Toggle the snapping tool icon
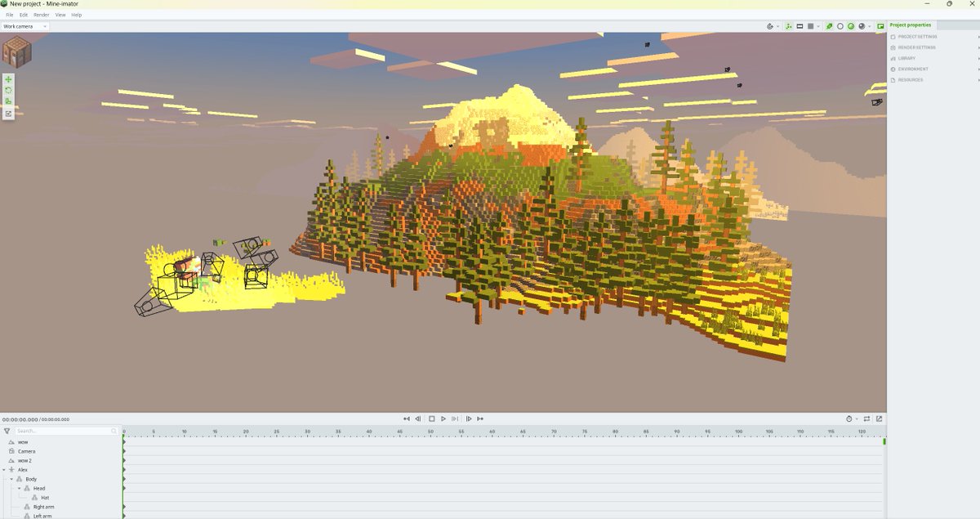 coord(770,26)
